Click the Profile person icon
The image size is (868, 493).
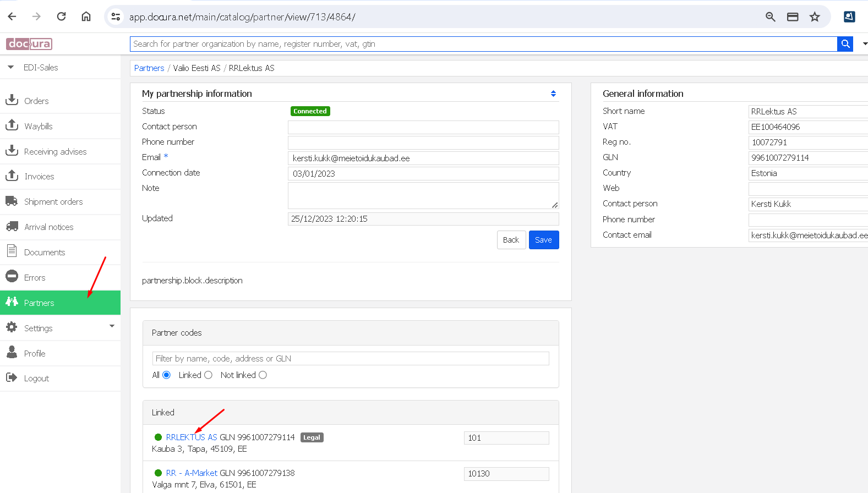coord(12,352)
